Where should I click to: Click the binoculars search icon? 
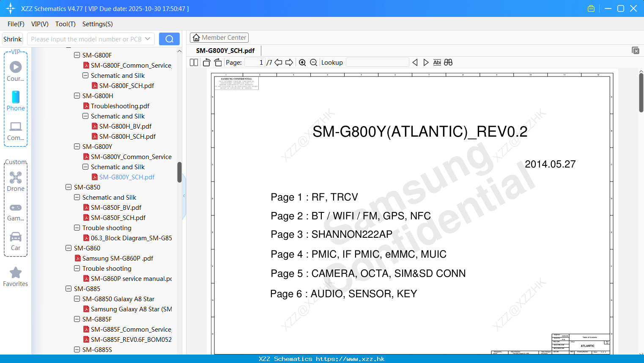click(448, 62)
